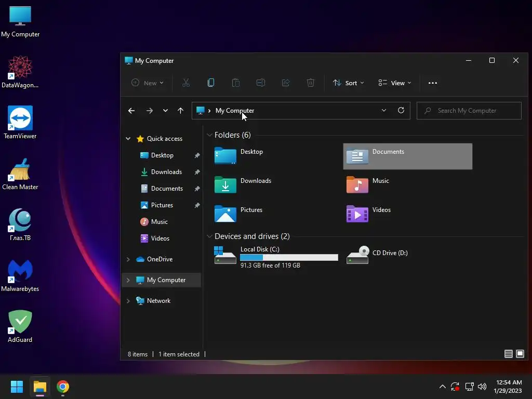
Task: Collapse the Devices and drives group
Action: pyautogui.click(x=209, y=236)
